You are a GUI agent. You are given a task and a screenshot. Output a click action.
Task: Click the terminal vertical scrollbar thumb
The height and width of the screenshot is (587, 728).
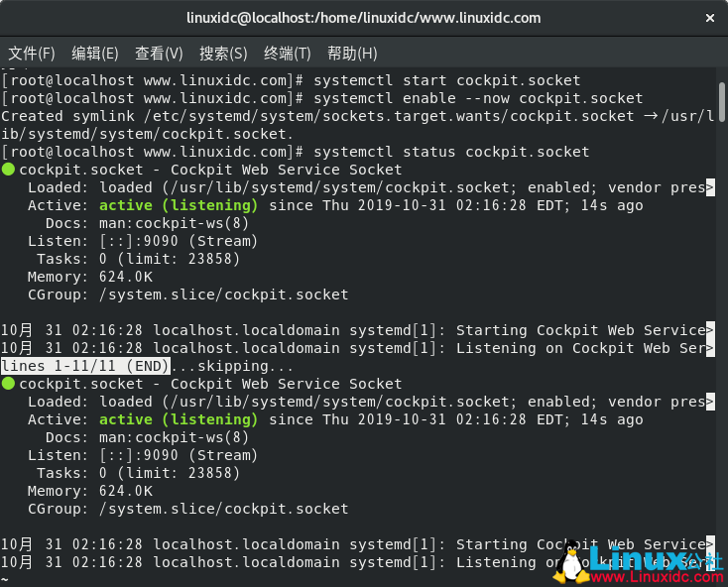coord(722,102)
